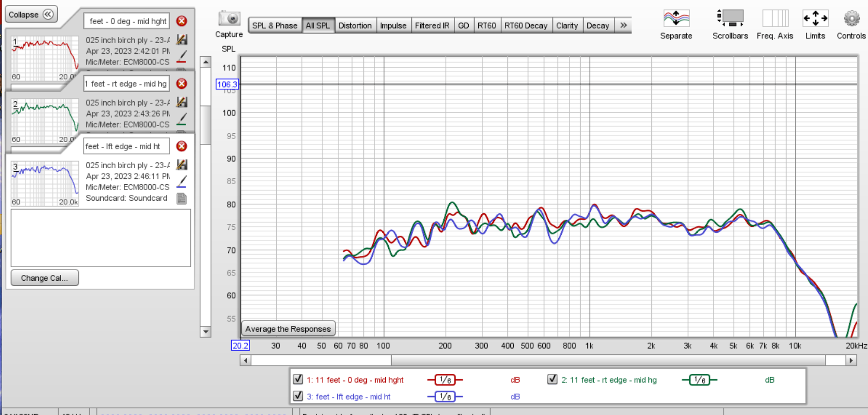Switch to the SPL & Phase tab
The height and width of the screenshot is (415, 868).
275,25
